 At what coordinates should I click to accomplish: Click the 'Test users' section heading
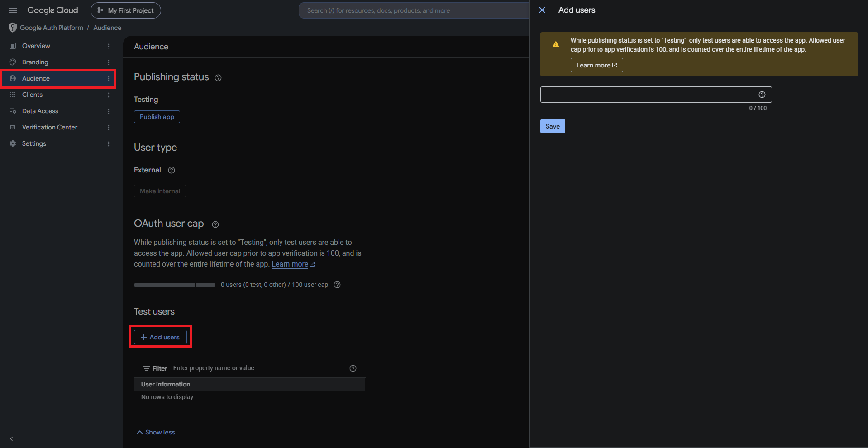tap(154, 312)
